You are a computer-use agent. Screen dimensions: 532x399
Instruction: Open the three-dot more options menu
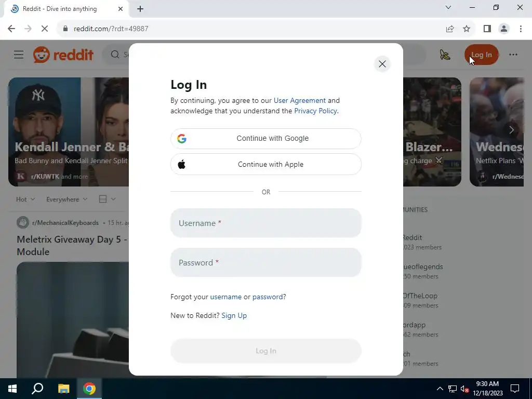[513, 55]
